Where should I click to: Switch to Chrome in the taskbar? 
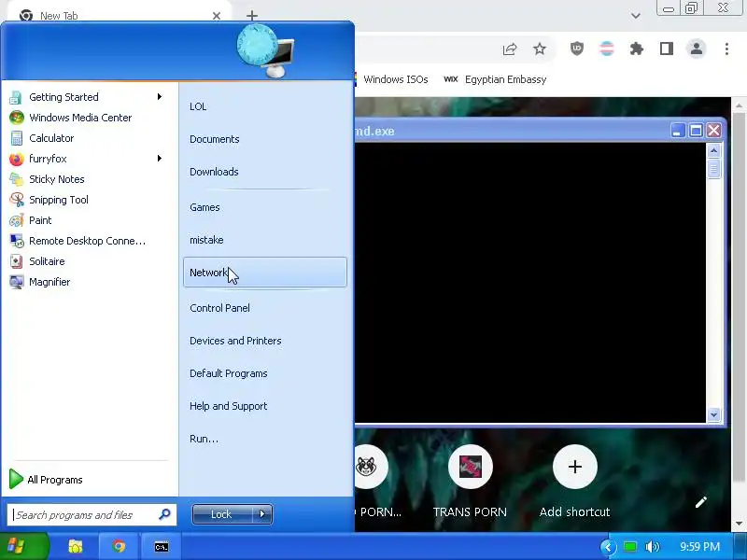coord(119,547)
